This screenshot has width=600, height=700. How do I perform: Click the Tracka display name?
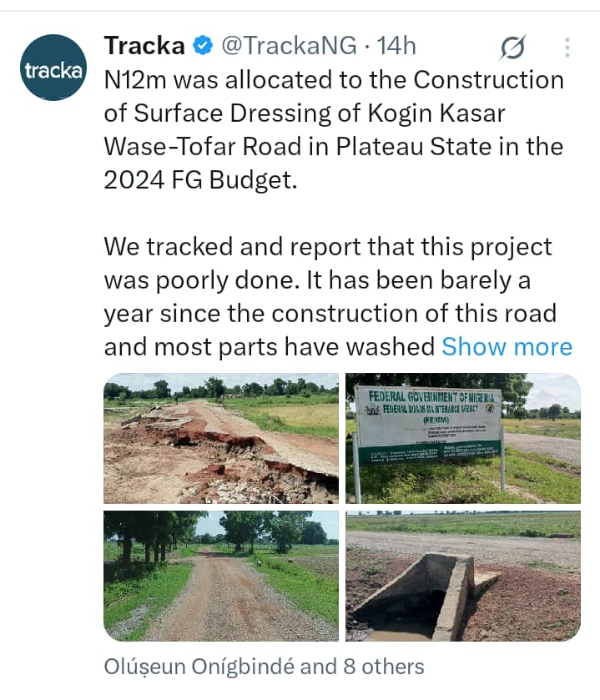pos(144,46)
